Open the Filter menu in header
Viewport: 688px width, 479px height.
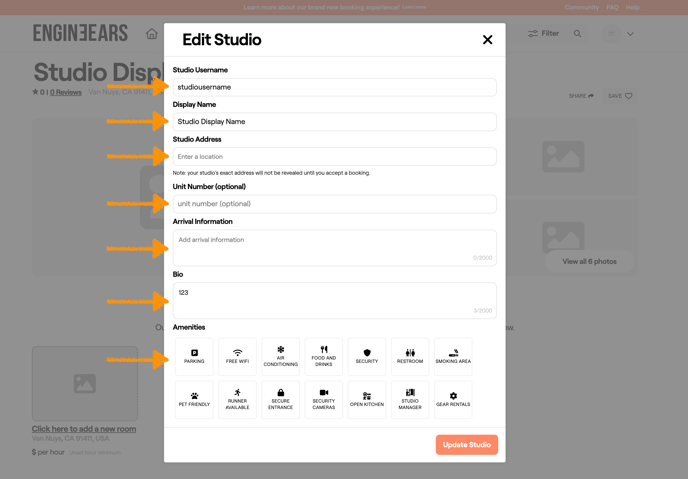543,34
